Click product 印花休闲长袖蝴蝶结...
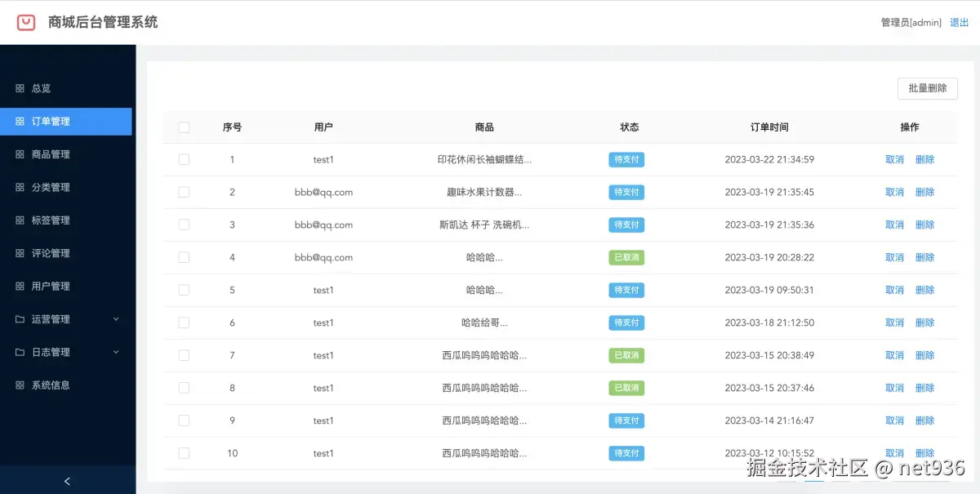 click(484, 159)
